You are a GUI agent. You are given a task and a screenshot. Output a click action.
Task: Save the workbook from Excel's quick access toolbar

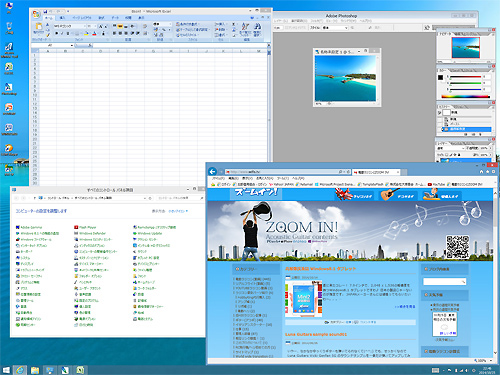point(45,11)
